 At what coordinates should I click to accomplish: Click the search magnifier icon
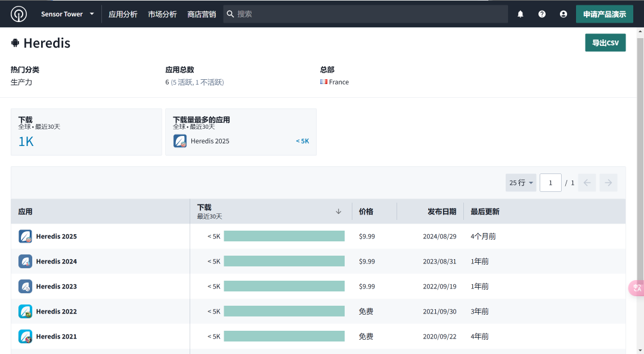230,14
